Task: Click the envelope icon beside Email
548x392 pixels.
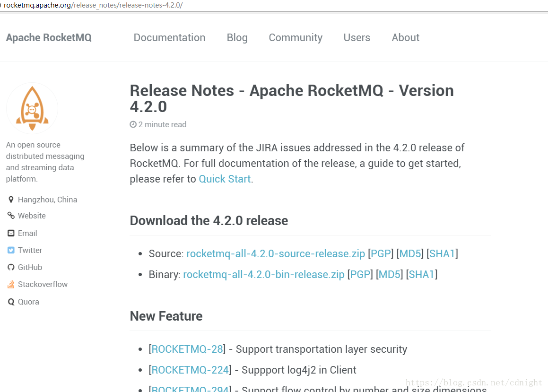Action: pos(11,233)
